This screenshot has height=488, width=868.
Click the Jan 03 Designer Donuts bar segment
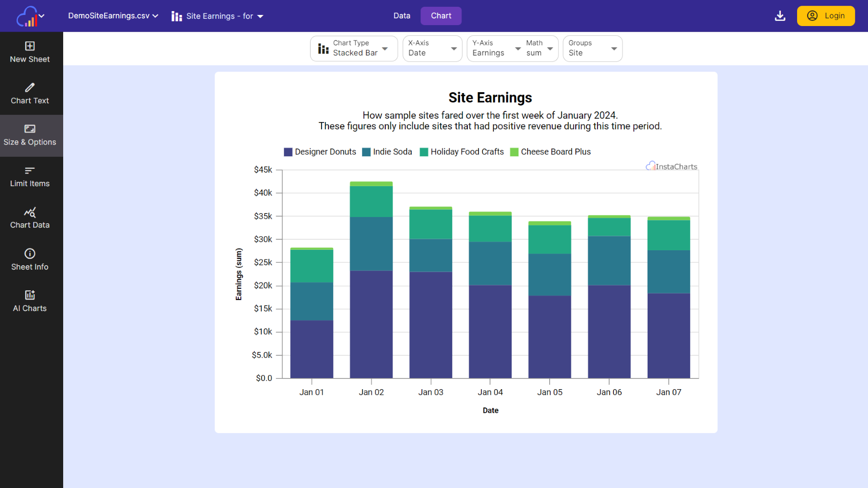(x=431, y=325)
